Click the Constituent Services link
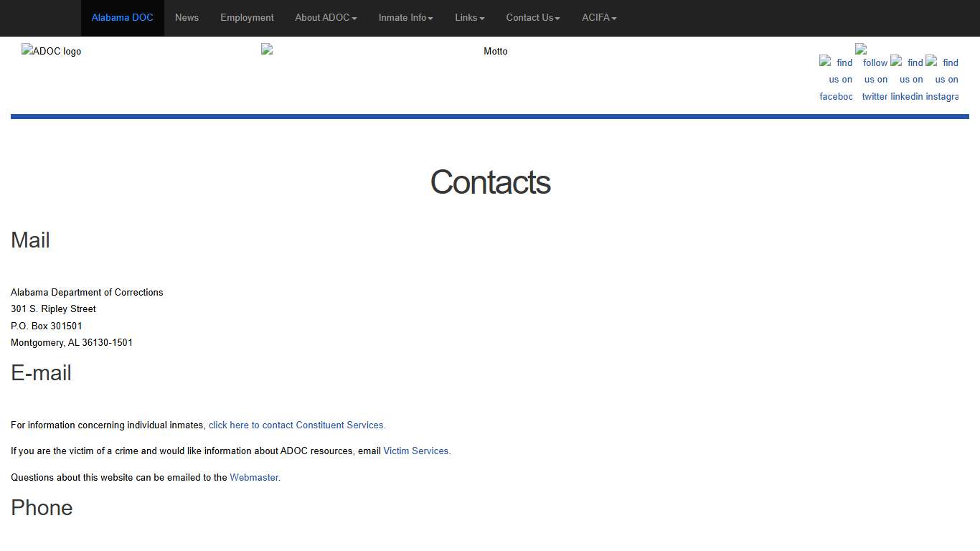 pyautogui.click(x=296, y=425)
